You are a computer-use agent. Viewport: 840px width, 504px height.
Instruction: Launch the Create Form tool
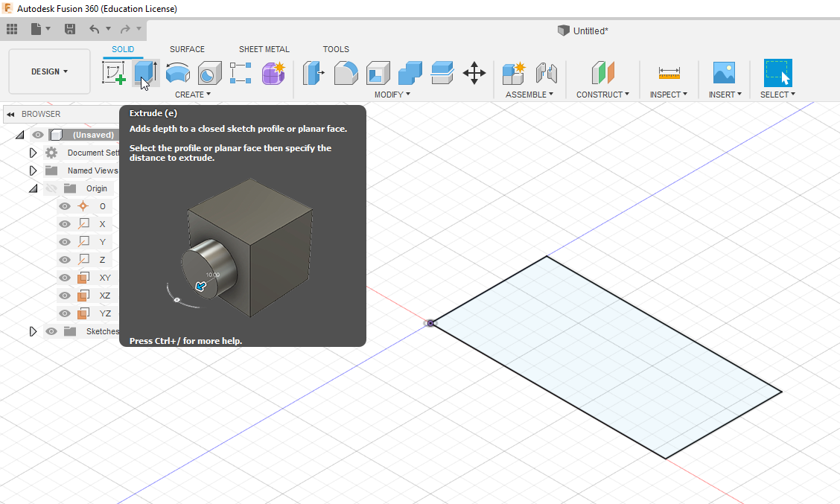[x=273, y=73]
